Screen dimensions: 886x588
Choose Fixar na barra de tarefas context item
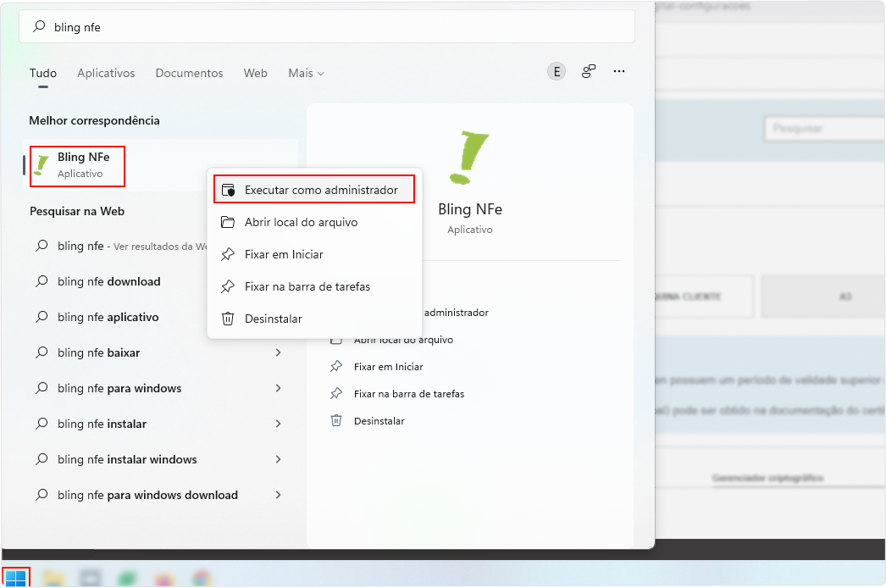click(314, 286)
